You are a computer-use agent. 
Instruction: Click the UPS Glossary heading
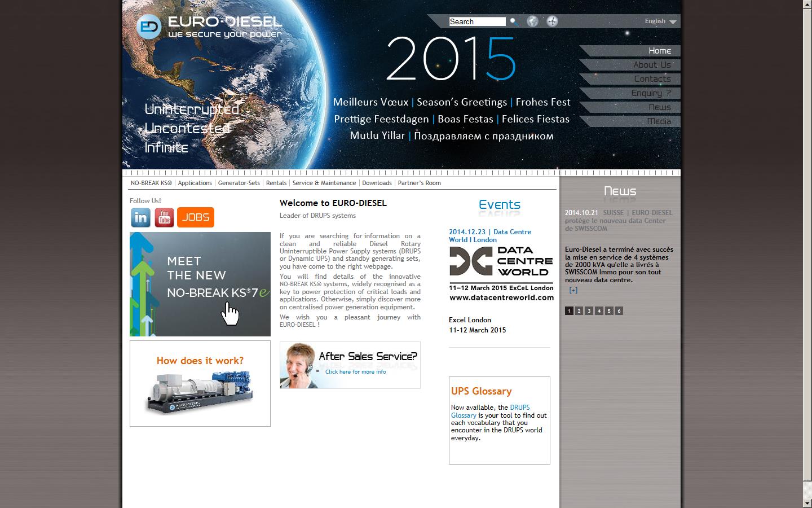(x=481, y=391)
